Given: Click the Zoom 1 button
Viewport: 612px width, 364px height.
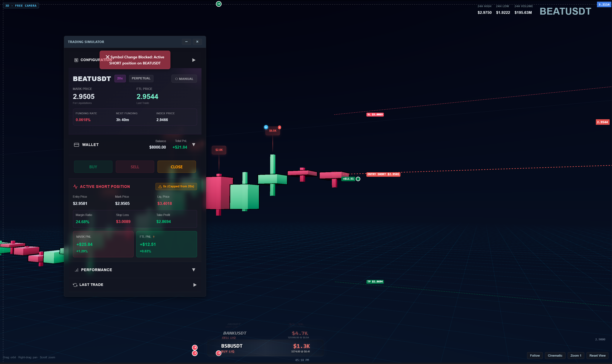Looking at the screenshot, I should click(x=576, y=356).
